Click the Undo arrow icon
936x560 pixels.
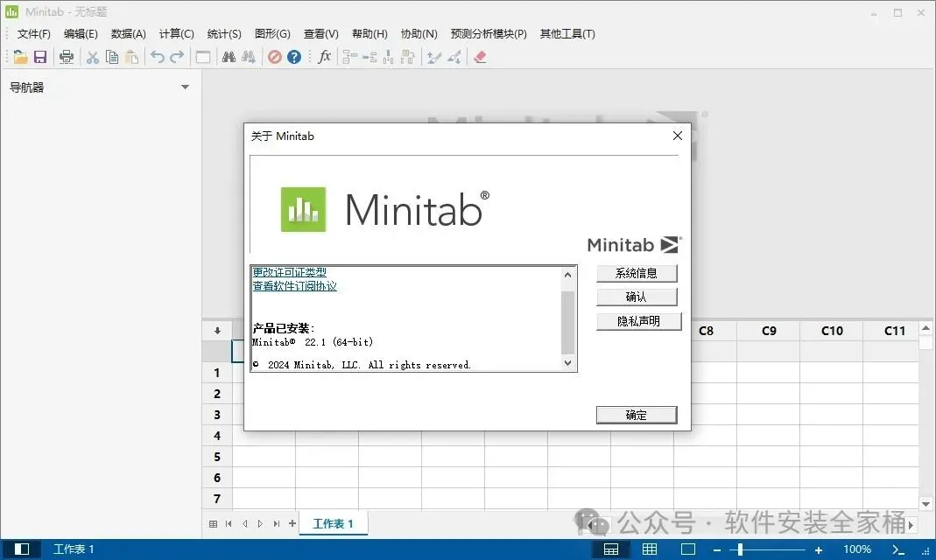[158, 57]
